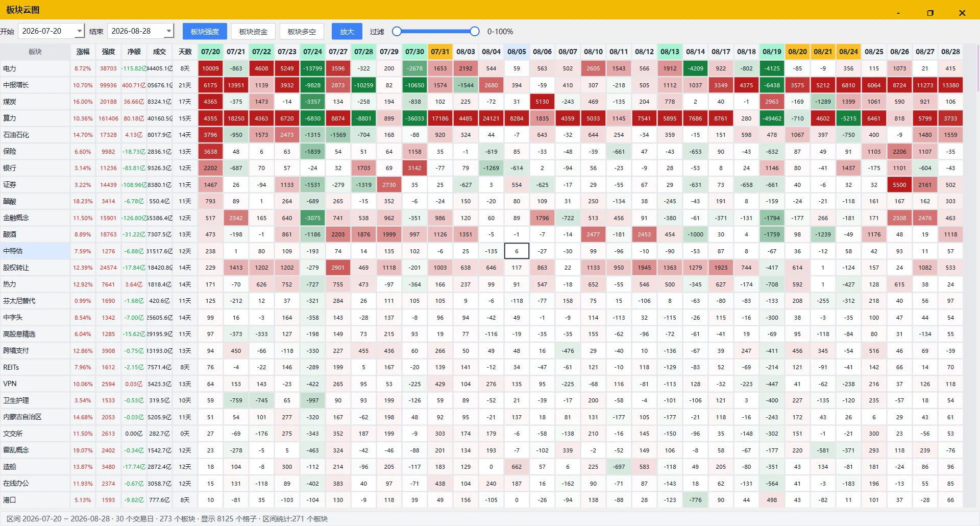Image resolution: width=980 pixels, height=526 pixels.
Task: Sort by the 强度 column header
Action: click(108, 52)
